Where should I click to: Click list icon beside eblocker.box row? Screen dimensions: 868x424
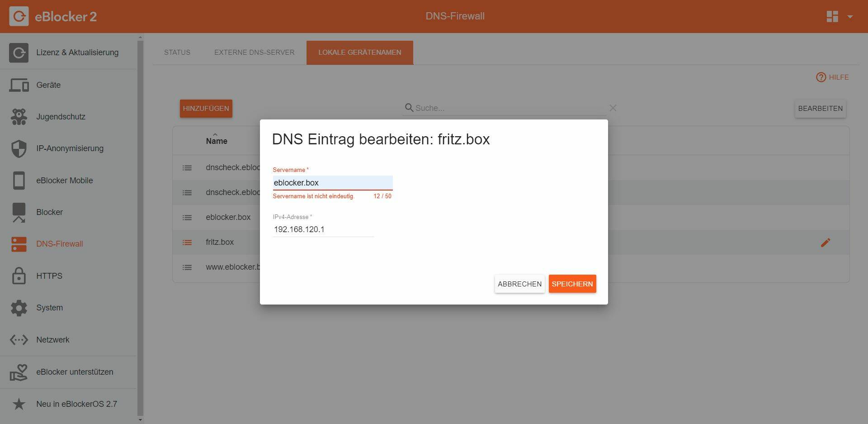[x=187, y=218]
